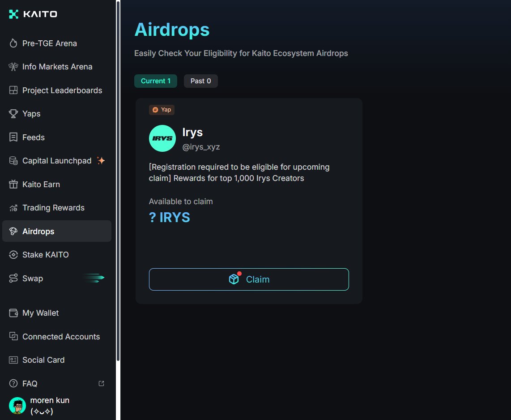Open Info Markets Arena
This screenshot has height=420, width=511.
57,67
